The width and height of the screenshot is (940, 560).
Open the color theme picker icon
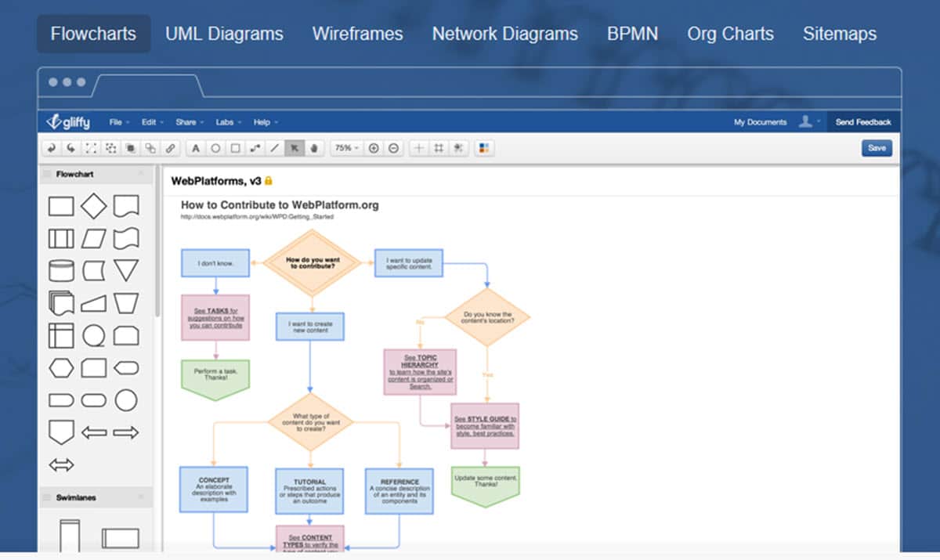484,148
